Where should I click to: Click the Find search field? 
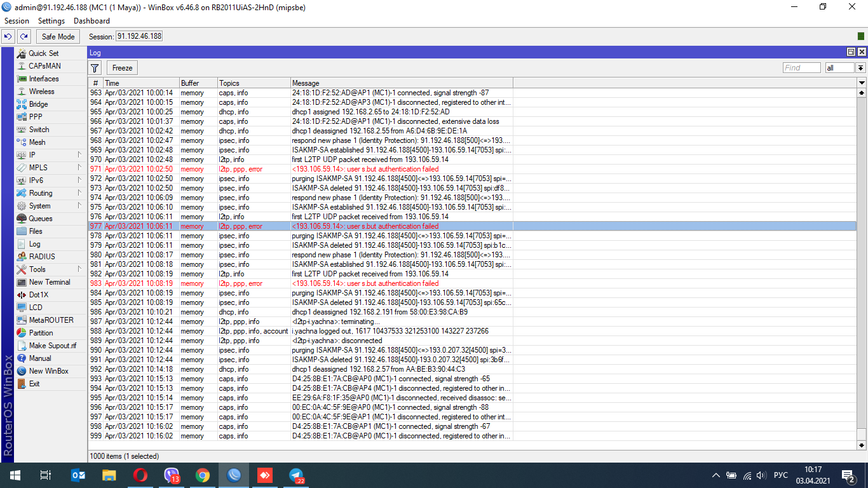tap(801, 68)
